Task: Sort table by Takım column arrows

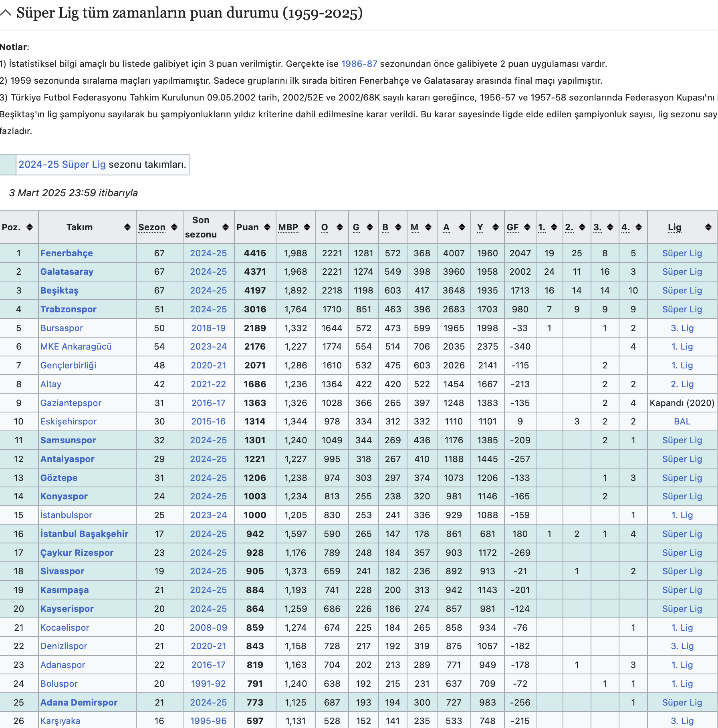Action: tap(127, 227)
